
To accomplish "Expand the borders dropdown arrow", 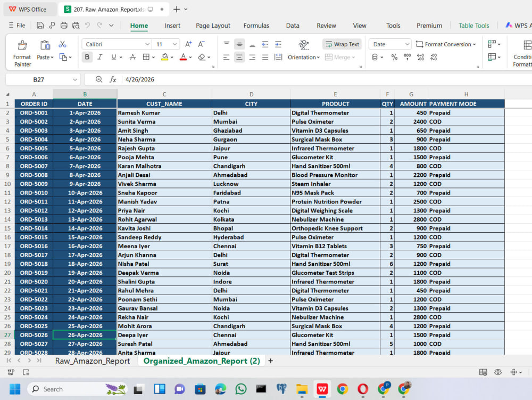I will click(x=153, y=58).
